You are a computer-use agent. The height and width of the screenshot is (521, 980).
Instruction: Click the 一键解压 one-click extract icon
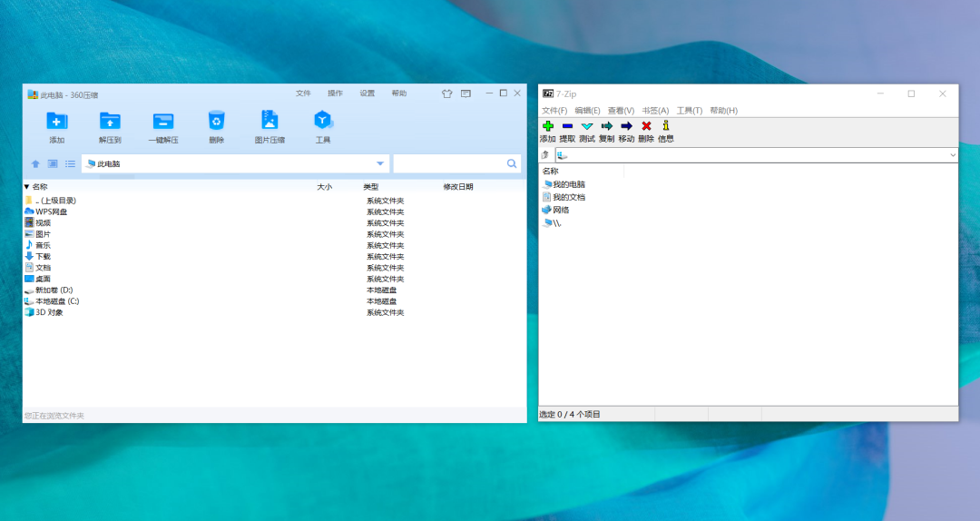click(163, 121)
